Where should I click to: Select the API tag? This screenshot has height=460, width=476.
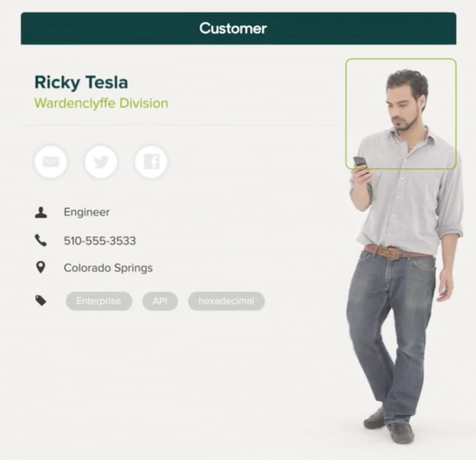tap(160, 301)
